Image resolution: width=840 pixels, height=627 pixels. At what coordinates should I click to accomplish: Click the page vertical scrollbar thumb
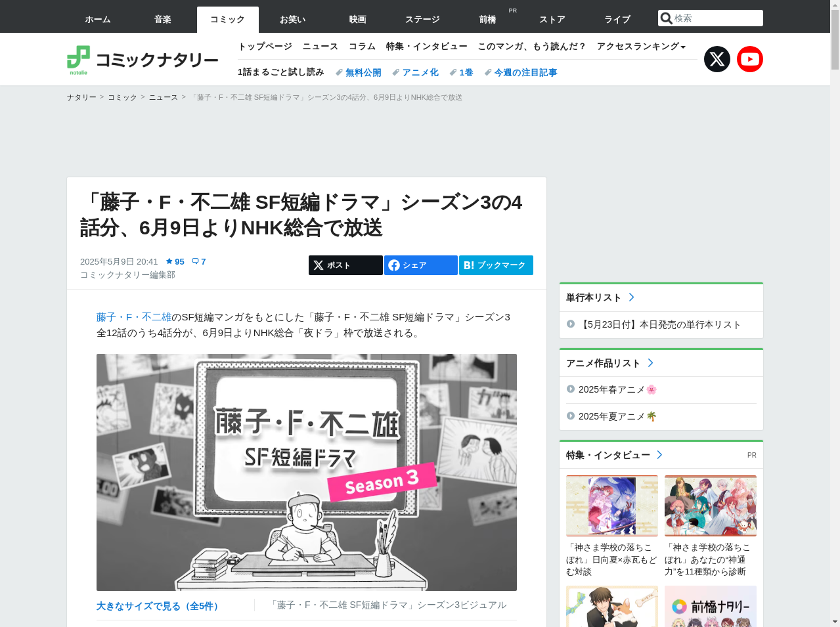point(835,39)
